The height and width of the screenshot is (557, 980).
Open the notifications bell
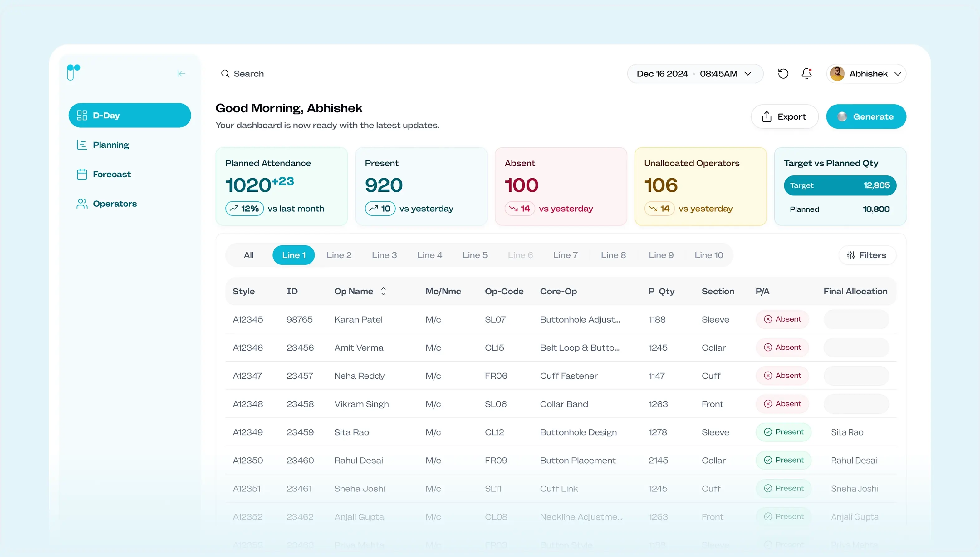[x=806, y=73]
